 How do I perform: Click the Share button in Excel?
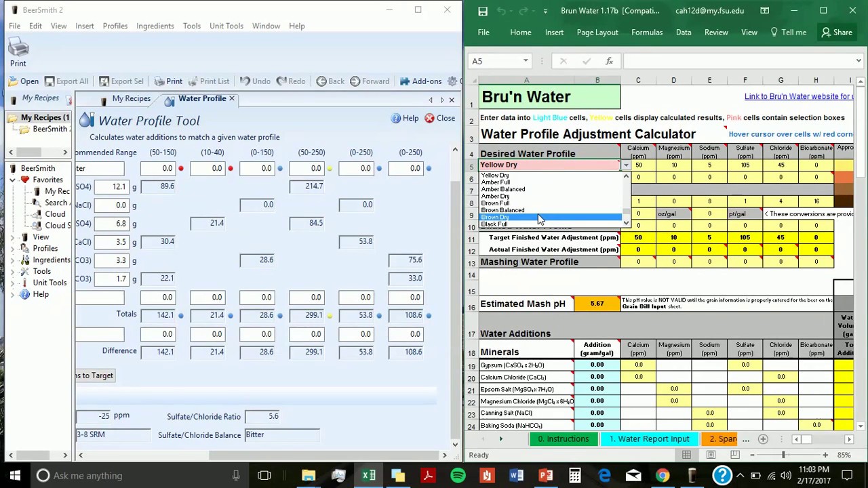(x=837, y=33)
